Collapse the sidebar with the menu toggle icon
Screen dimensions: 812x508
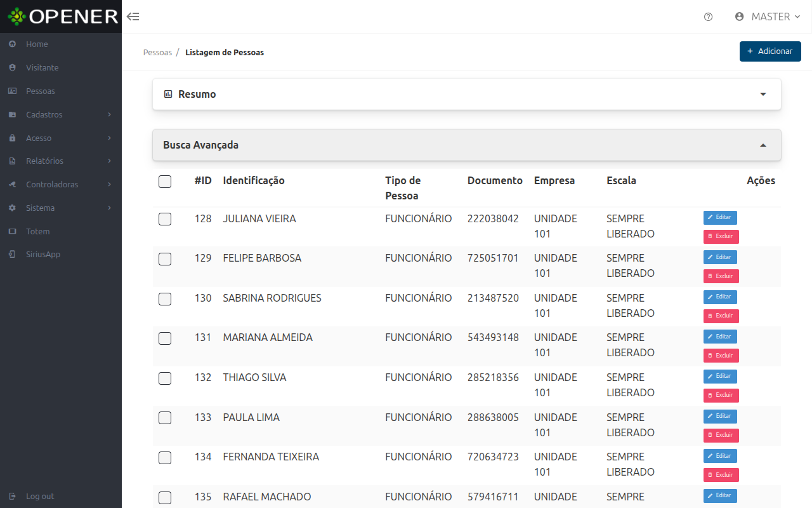coord(133,17)
